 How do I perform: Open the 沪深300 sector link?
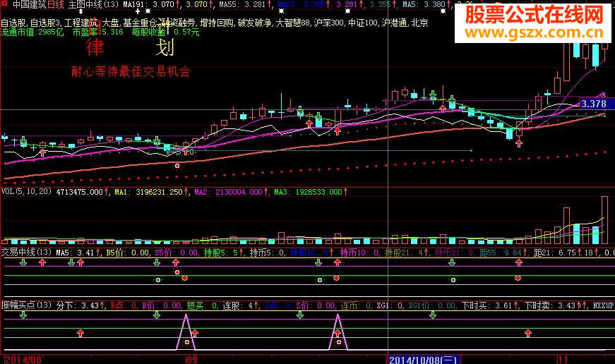[328, 23]
